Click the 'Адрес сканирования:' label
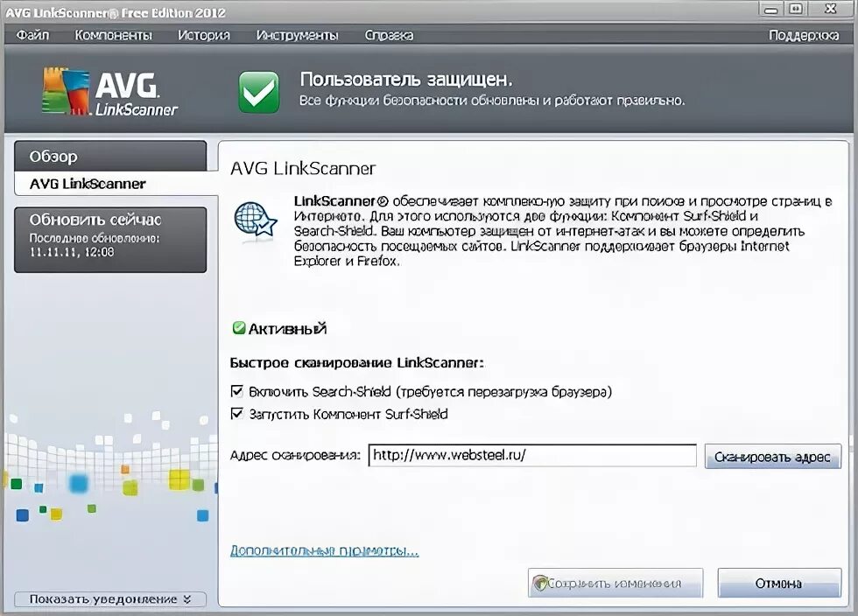The height and width of the screenshot is (616, 858). tap(296, 455)
